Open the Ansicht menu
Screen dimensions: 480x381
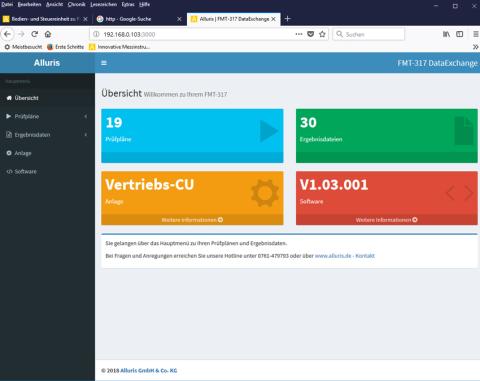tap(54, 4)
